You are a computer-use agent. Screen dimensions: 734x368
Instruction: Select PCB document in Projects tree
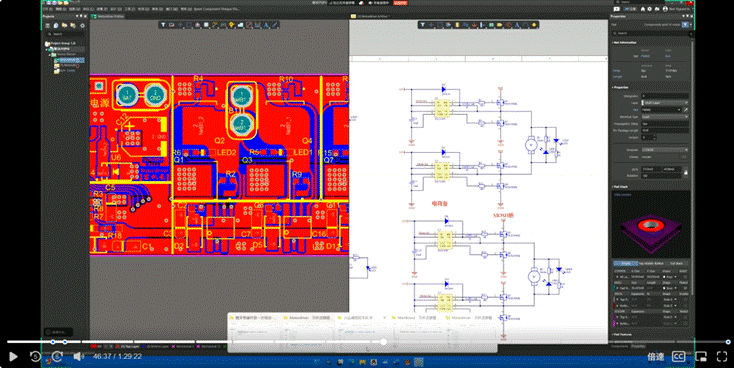[69, 60]
